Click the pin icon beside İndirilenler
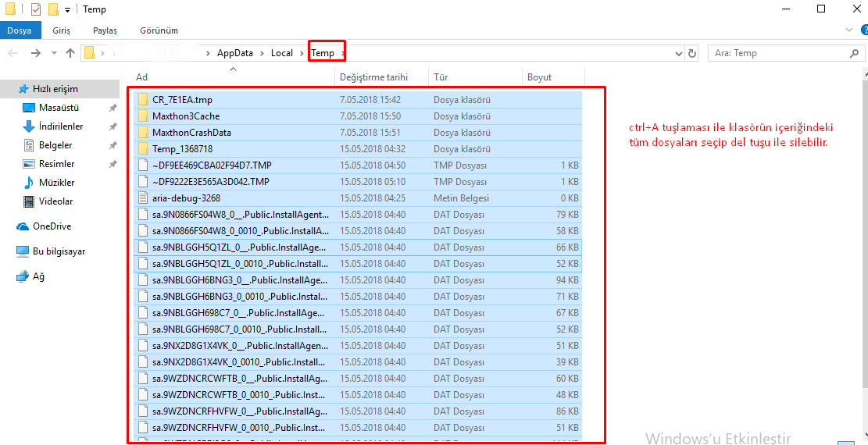This screenshot has height=445, width=868. pyautogui.click(x=113, y=126)
